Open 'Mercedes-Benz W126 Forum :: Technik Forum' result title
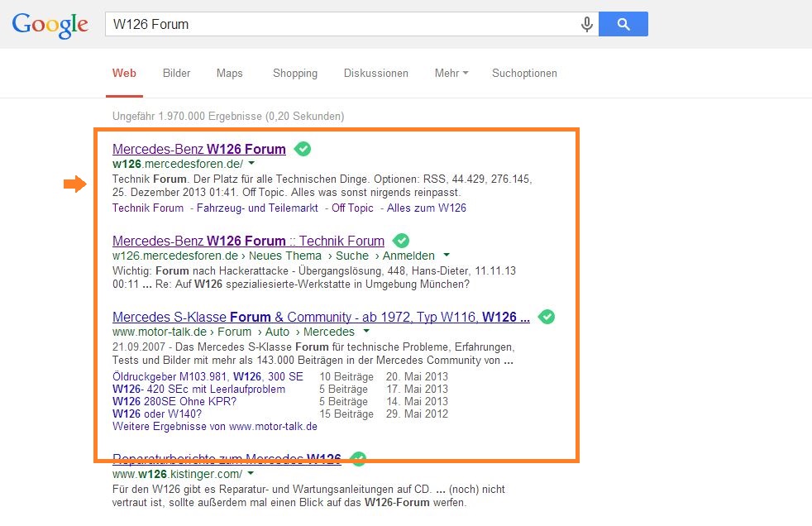The width and height of the screenshot is (812, 526). coord(249,241)
